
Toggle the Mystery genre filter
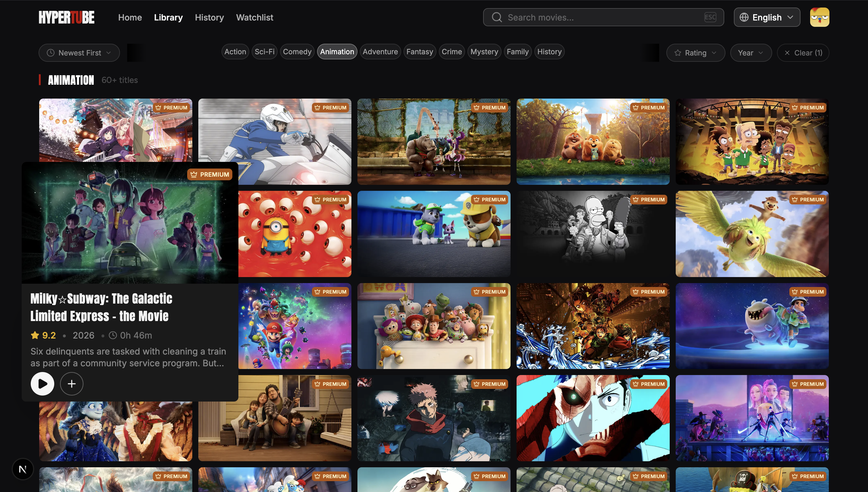484,52
